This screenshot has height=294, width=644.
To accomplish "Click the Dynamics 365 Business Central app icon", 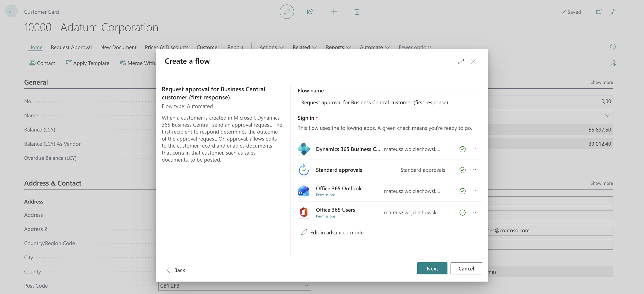I will tap(304, 149).
